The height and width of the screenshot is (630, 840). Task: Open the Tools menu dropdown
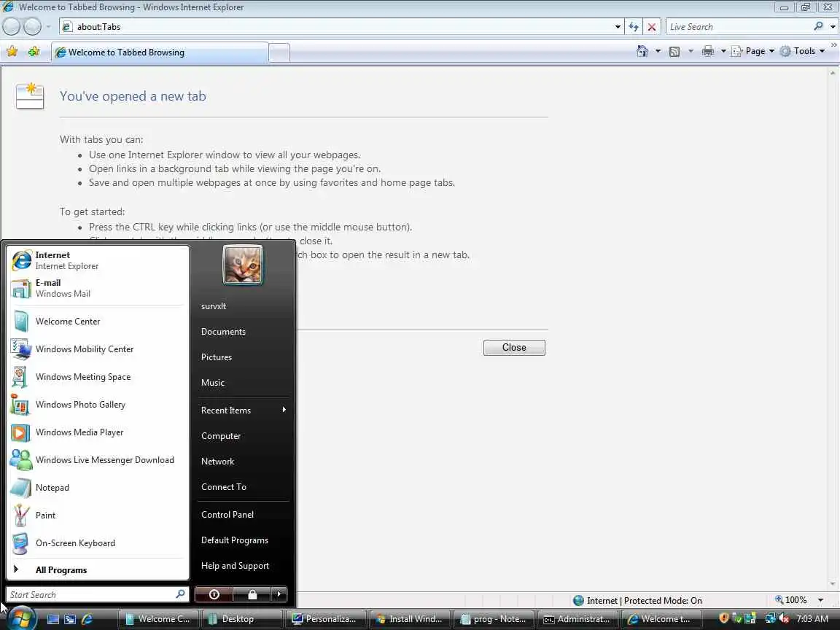pos(803,52)
